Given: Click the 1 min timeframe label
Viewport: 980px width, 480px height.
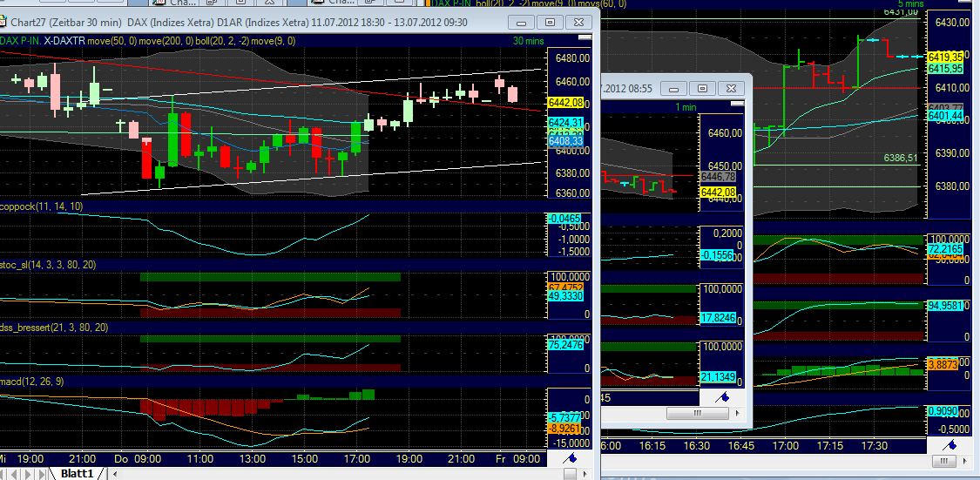Looking at the screenshot, I should 686,107.
